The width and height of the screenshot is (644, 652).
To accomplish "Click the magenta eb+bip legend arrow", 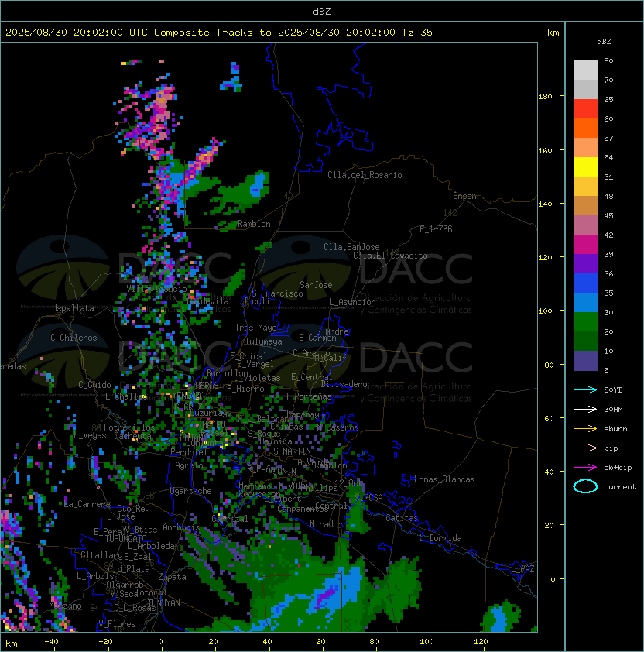I will click(x=585, y=468).
